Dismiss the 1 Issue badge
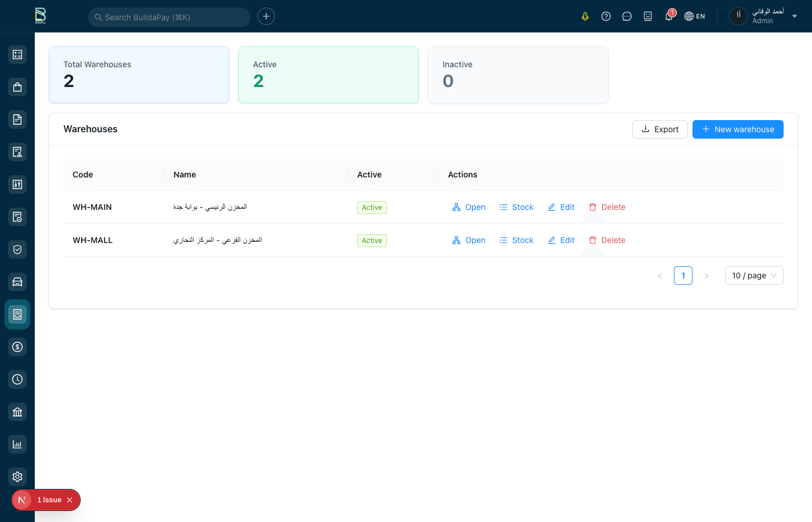812x522 pixels. point(70,500)
